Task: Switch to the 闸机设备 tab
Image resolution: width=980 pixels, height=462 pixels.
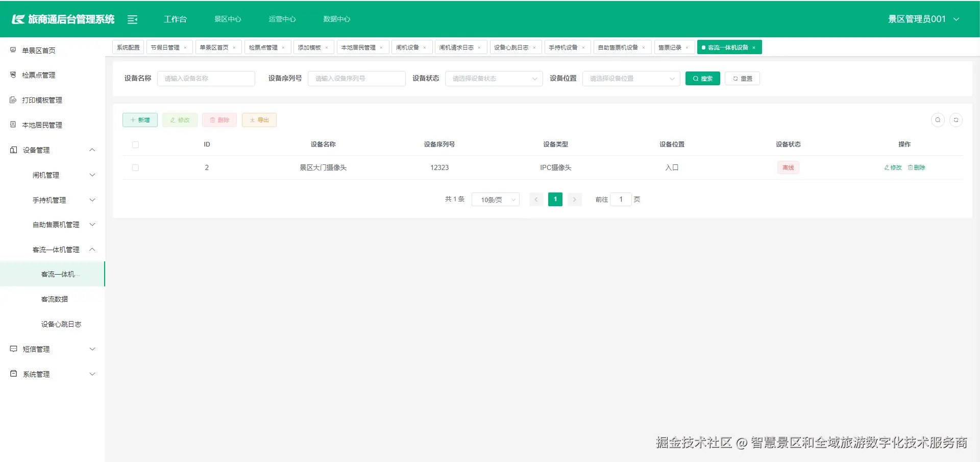Action: [x=408, y=47]
